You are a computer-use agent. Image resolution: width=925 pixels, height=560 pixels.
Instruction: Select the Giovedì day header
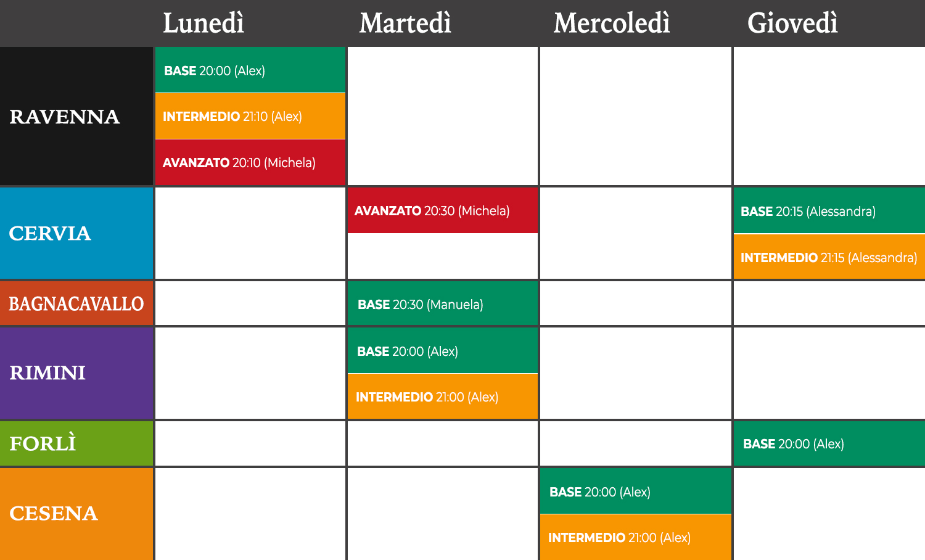pyautogui.click(x=792, y=23)
